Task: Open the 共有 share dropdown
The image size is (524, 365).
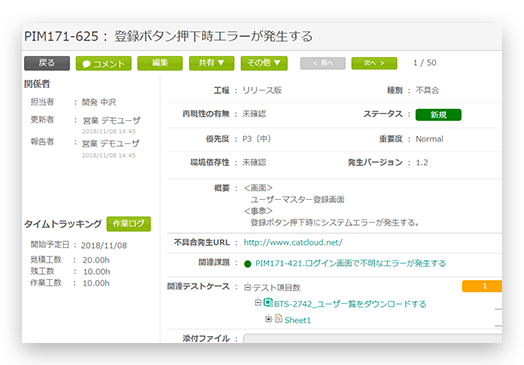Action: tap(212, 63)
